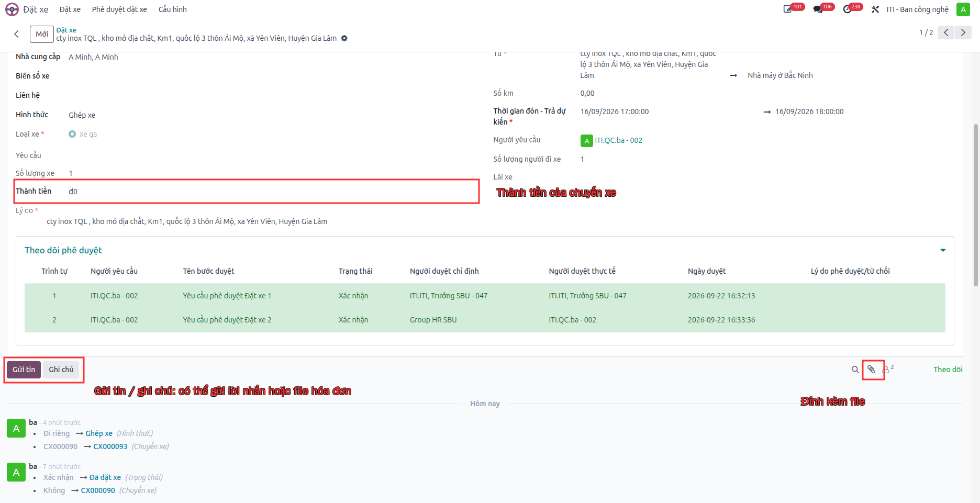Image resolution: width=980 pixels, height=503 pixels.
Task: Click the Nhà cung cấp value A Minh, A Minh
Action: 93,57
